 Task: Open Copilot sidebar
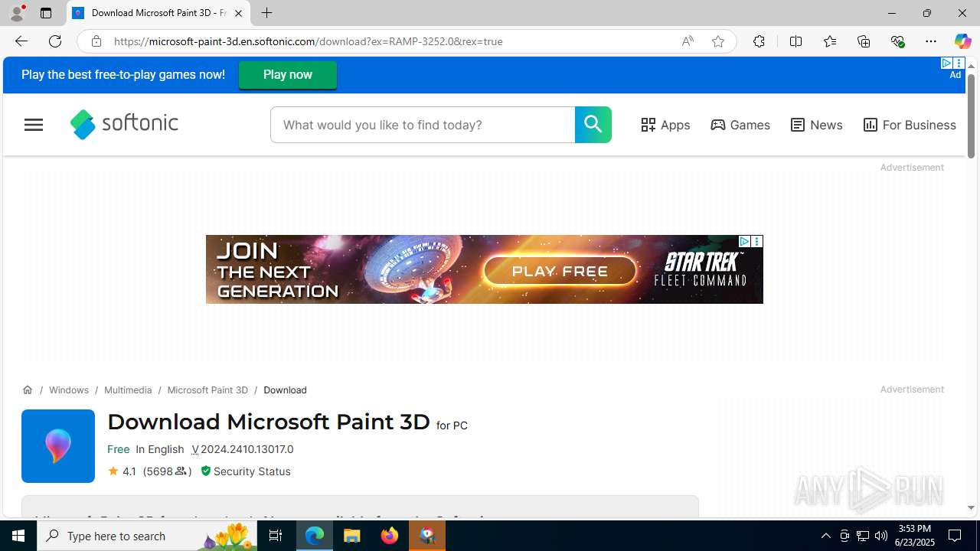(962, 41)
